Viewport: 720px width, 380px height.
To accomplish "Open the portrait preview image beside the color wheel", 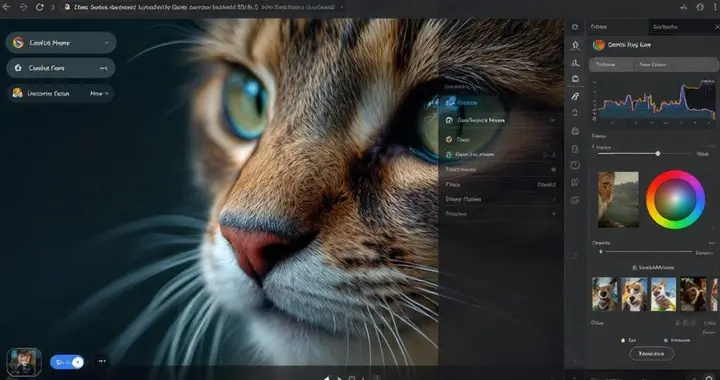I will point(618,200).
